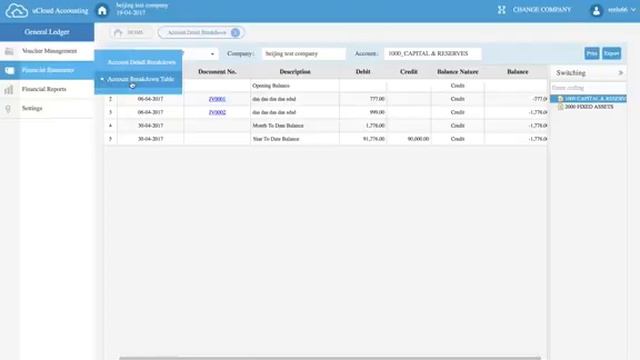The image size is (640, 360).
Task: Open the user account dropdown arrow
Action: 633,10
